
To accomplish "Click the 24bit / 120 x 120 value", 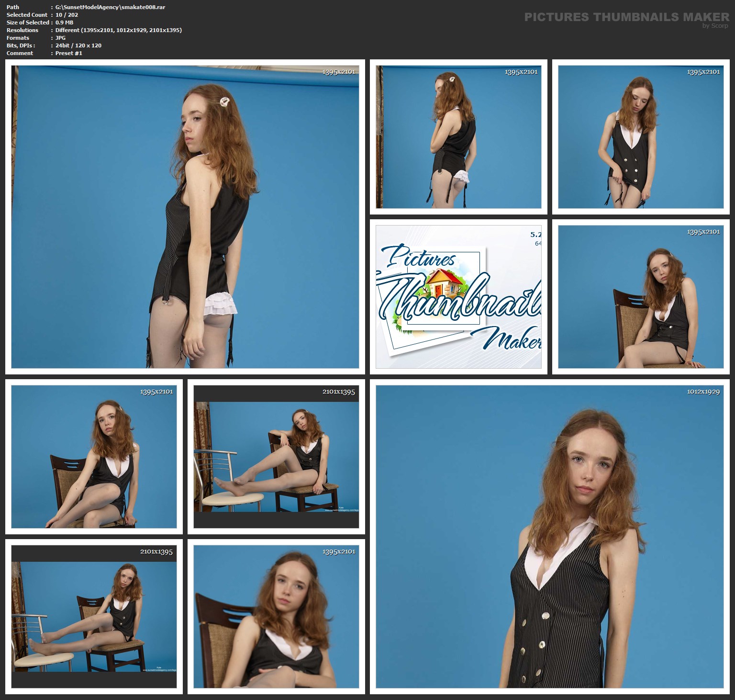I will pos(78,45).
